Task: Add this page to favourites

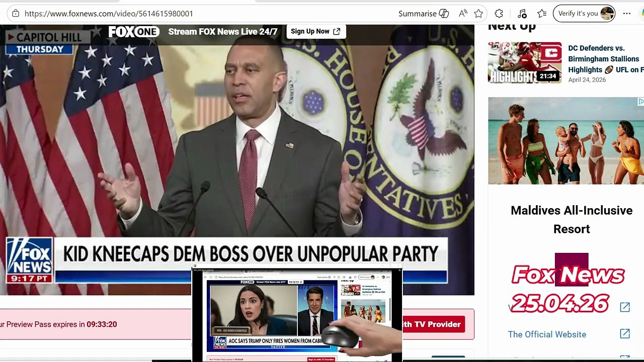Action: pyautogui.click(x=478, y=14)
